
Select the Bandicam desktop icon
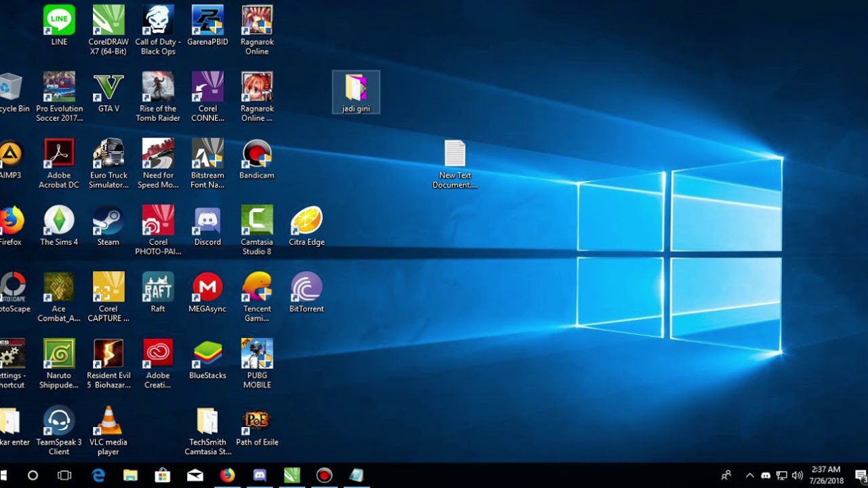[x=257, y=159]
